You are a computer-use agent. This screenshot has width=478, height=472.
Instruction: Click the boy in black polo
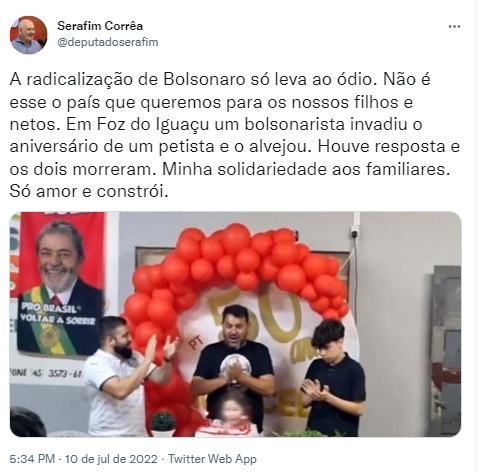coord(332,377)
